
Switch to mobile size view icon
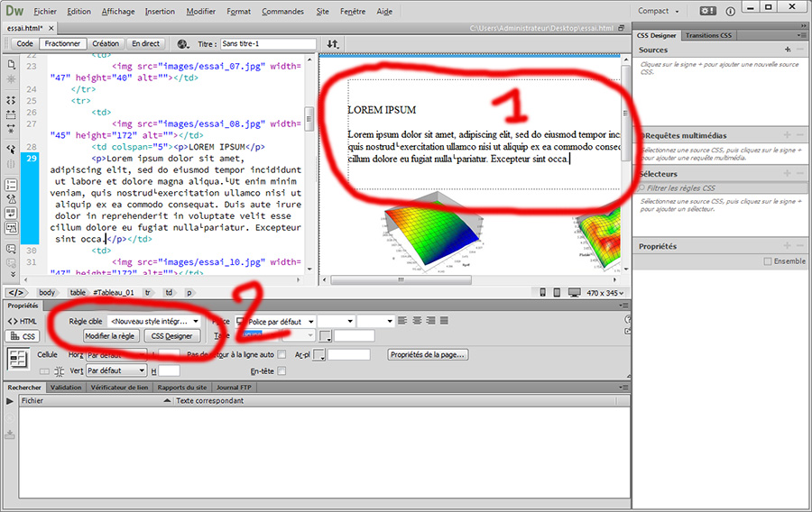pos(542,293)
